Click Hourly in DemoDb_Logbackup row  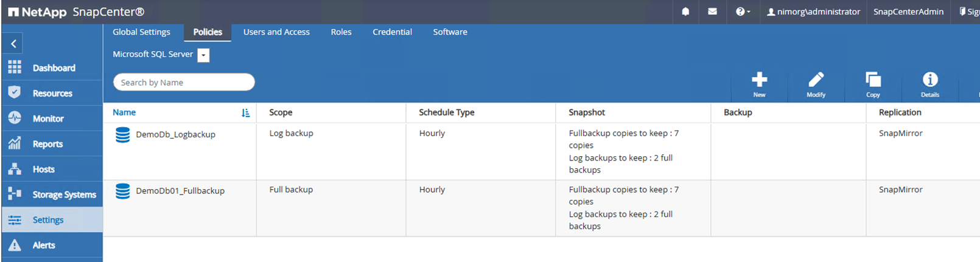tap(432, 133)
